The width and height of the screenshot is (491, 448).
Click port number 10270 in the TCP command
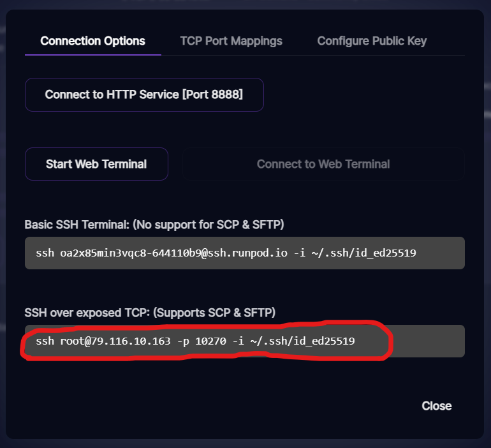coord(210,341)
